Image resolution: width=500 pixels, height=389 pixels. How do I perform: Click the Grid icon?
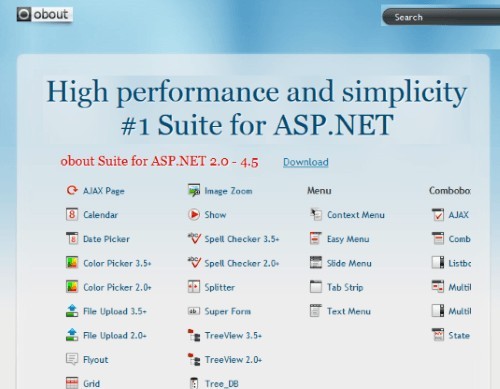(72, 383)
